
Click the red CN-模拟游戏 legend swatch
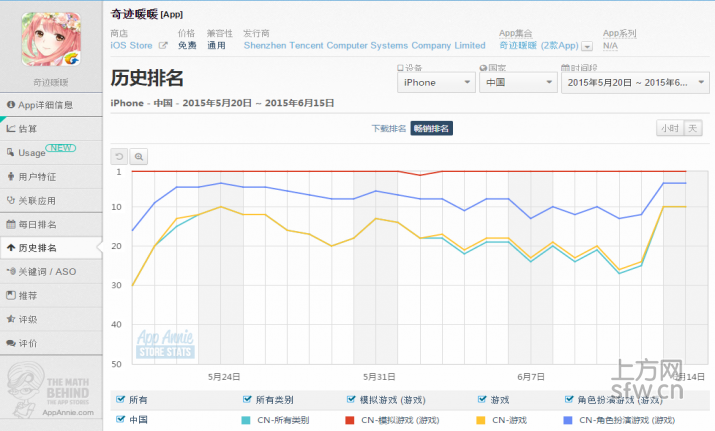(351, 419)
